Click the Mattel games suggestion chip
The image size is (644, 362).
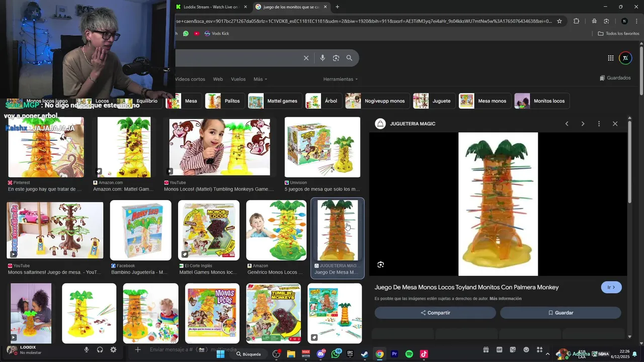click(x=275, y=101)
